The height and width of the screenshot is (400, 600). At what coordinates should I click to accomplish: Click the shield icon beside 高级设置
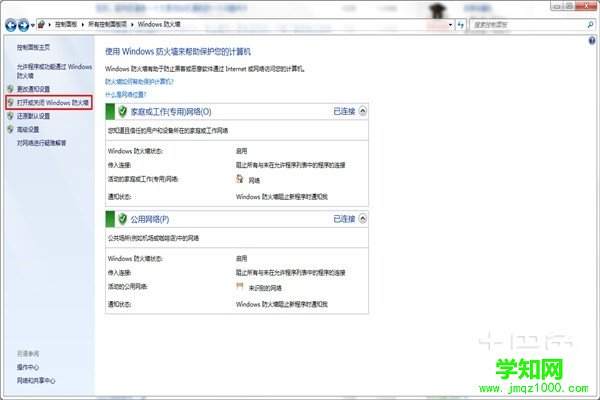click(10, 129)
